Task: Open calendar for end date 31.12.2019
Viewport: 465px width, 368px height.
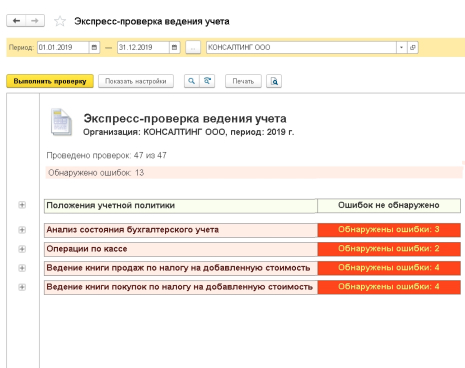Action: [174, 47]
